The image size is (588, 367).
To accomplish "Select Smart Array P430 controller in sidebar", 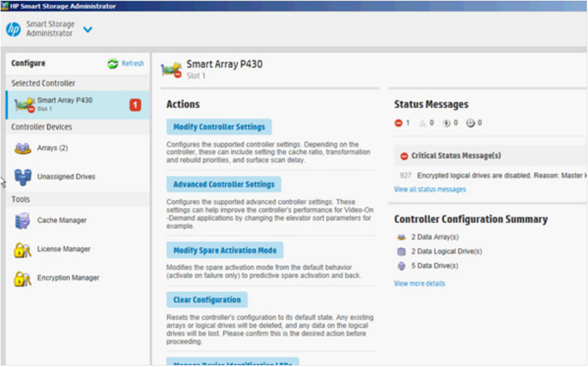I will 78,105.
